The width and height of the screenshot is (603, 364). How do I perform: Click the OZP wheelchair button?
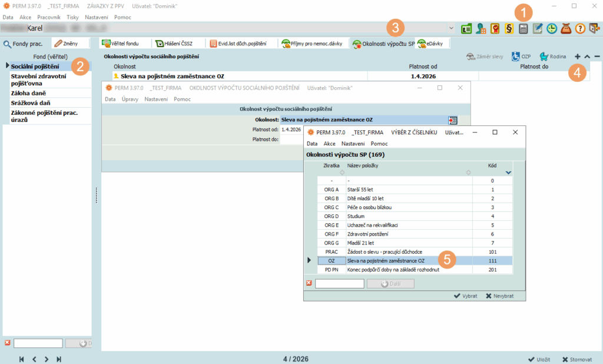tap(521, 57)
